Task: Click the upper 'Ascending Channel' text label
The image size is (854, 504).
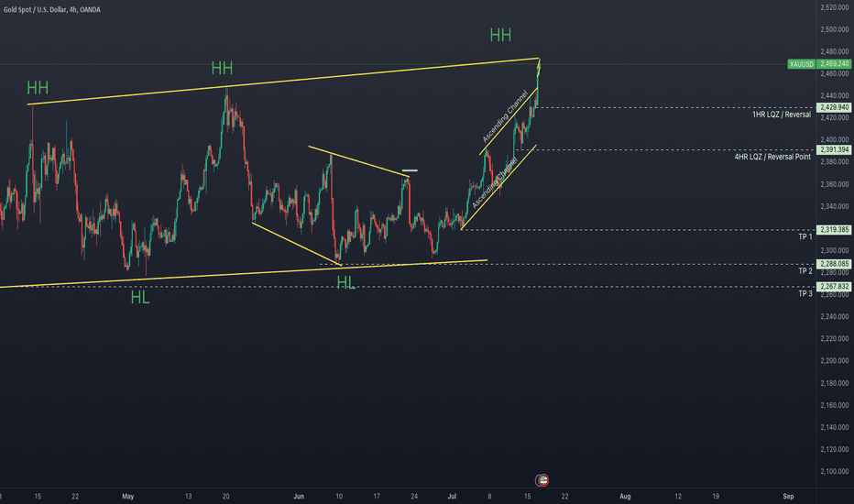Action: (x=505, y=116)
